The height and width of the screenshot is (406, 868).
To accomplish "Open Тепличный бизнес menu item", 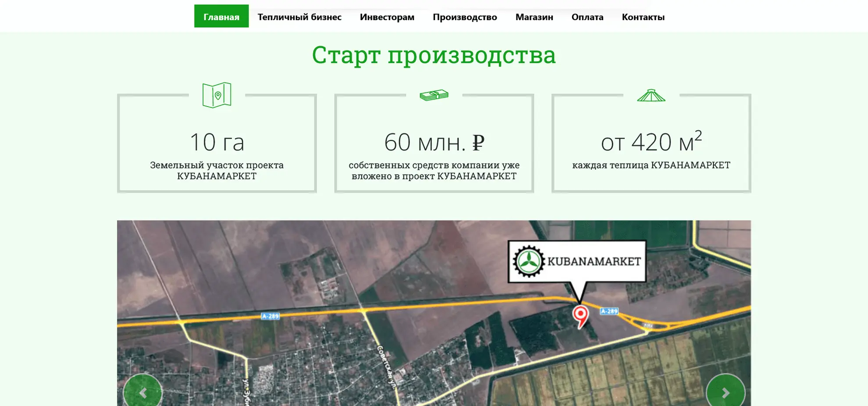I will click(299, 17).
